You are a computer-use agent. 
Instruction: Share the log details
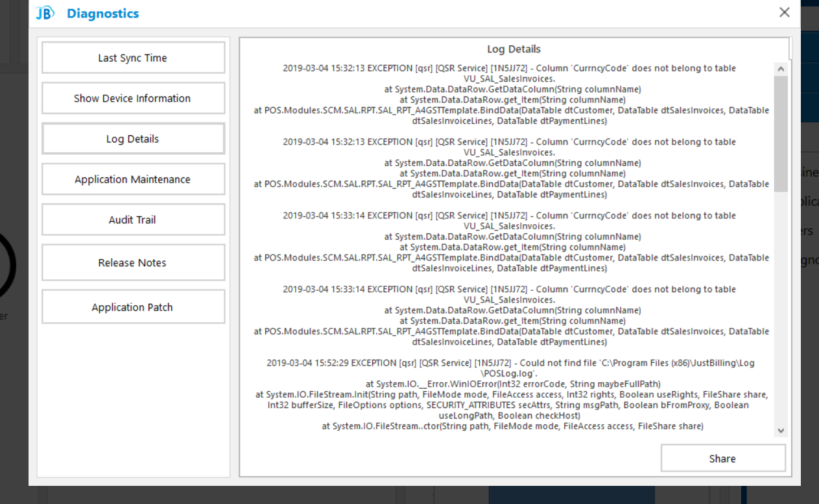coord(723,459)
